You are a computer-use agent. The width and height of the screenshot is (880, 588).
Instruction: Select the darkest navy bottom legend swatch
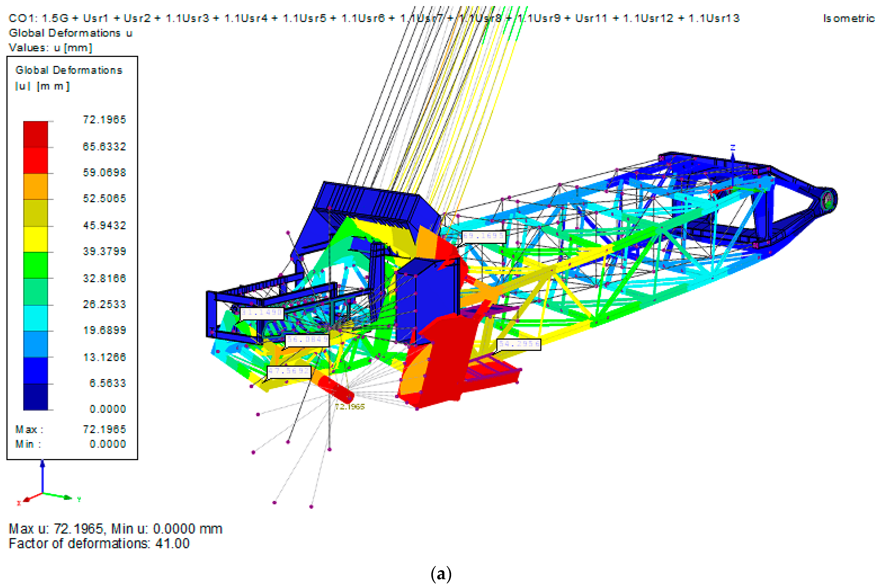[x=36, y=397]
